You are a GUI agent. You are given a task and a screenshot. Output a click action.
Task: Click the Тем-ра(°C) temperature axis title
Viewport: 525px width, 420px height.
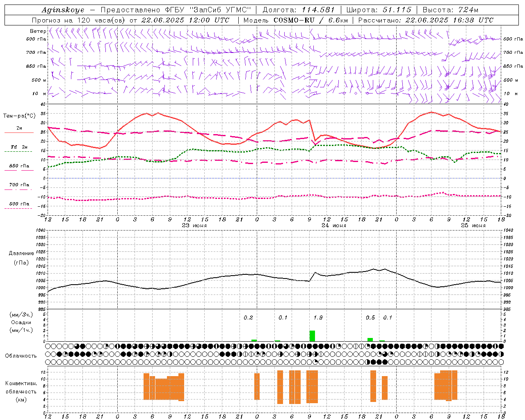[19, 116]
